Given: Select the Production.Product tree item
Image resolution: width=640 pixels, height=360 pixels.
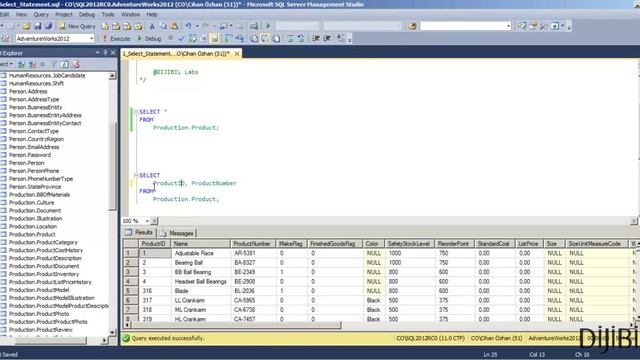Looking at the screenshot, I should pos(32,234).
